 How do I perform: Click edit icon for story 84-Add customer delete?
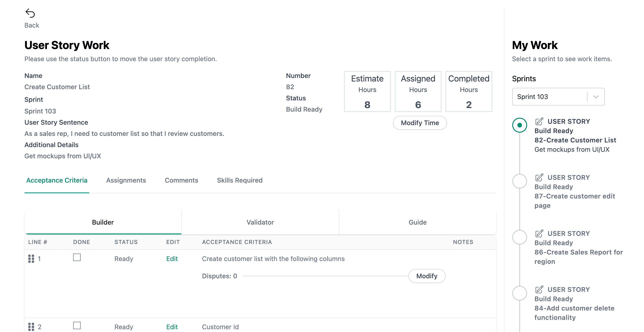539,289
